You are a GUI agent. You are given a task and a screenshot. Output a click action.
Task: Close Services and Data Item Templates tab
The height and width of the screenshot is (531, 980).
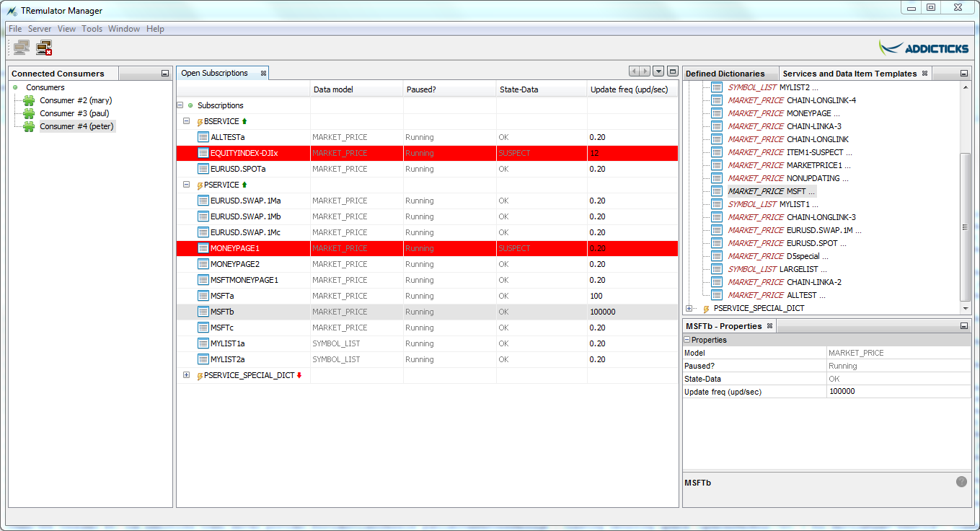924,74
